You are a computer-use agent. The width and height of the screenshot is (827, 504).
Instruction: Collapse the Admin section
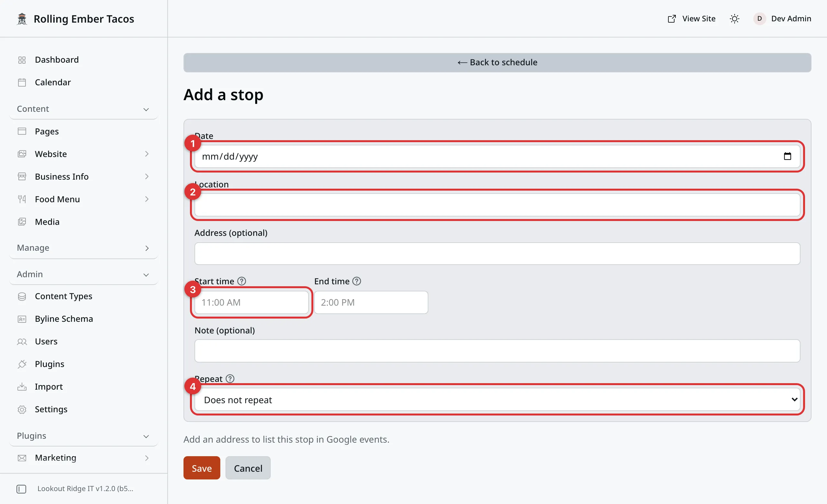click(x=84, y=275)
